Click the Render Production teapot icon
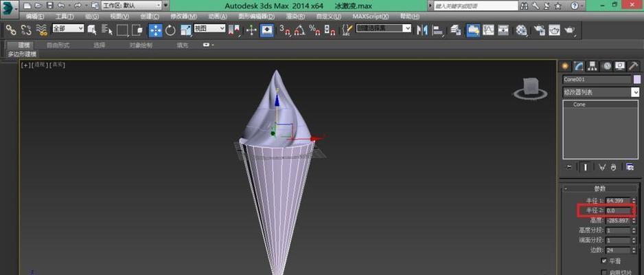 click(x=570, y=30)
